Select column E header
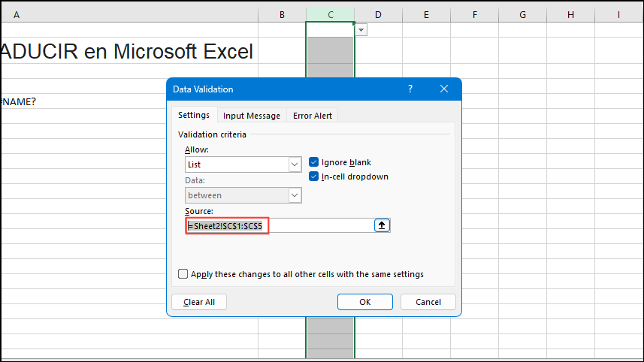This screenshot has height=362, width=644. tap(426, 15)
